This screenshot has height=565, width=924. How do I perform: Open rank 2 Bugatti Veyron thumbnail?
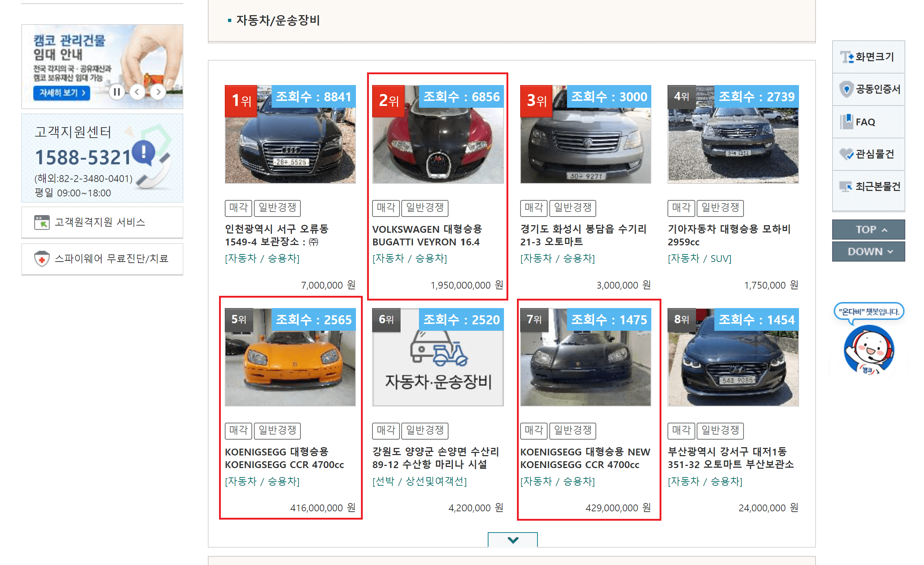438,134
